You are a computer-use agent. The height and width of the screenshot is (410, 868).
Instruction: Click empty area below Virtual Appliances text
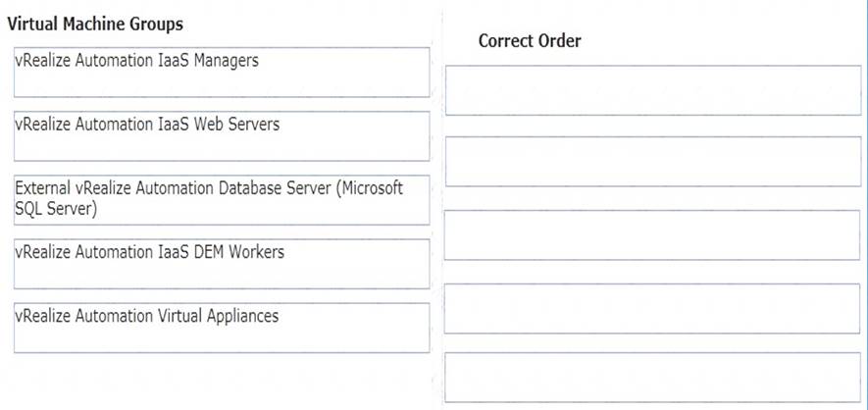[222, 338]
